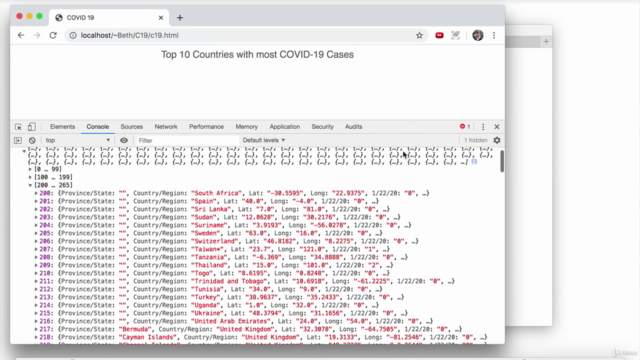
Task: Switch to the Elements tab
Action: (62, 127)
